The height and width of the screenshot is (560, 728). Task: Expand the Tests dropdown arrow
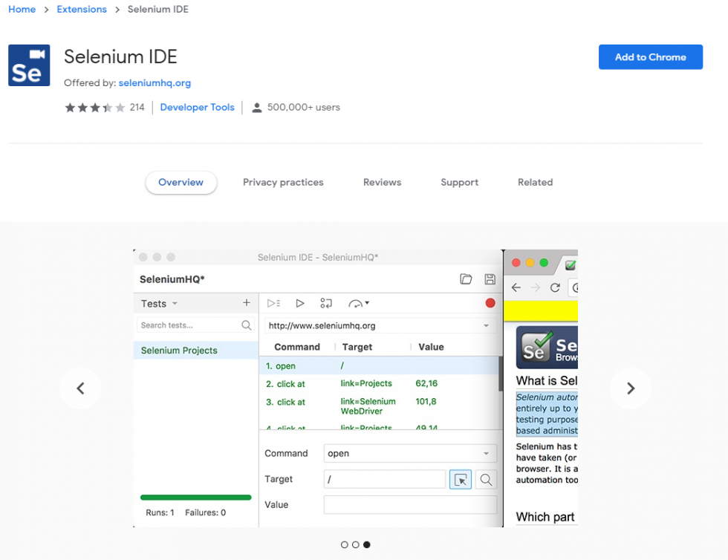coord(175,304)
